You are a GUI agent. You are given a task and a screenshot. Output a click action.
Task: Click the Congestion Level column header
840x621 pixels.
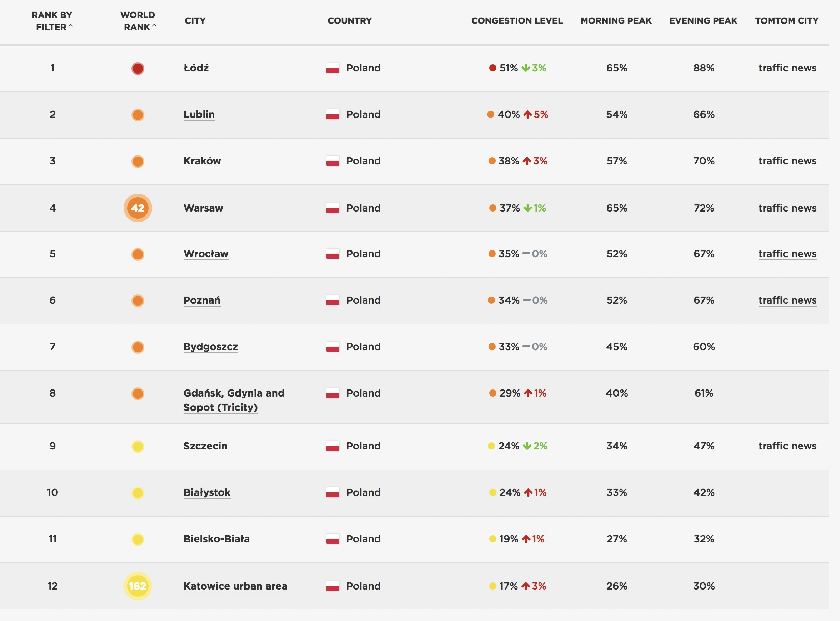(517, 21)
